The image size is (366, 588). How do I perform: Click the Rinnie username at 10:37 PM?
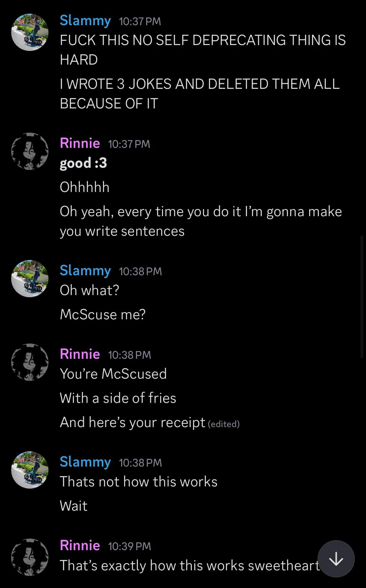coord(80,143)
